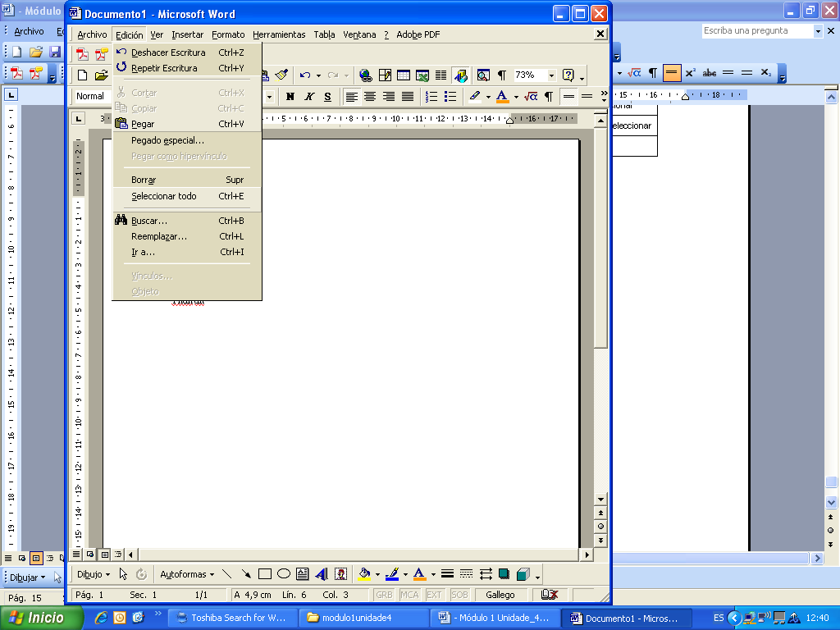Click the Insert WordArt icon

pyautogui.click(x=321, y=574)
